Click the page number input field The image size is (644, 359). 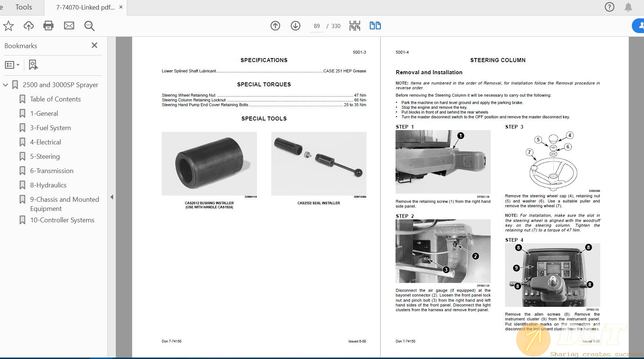pyautogui.click(x=316, y=26)
